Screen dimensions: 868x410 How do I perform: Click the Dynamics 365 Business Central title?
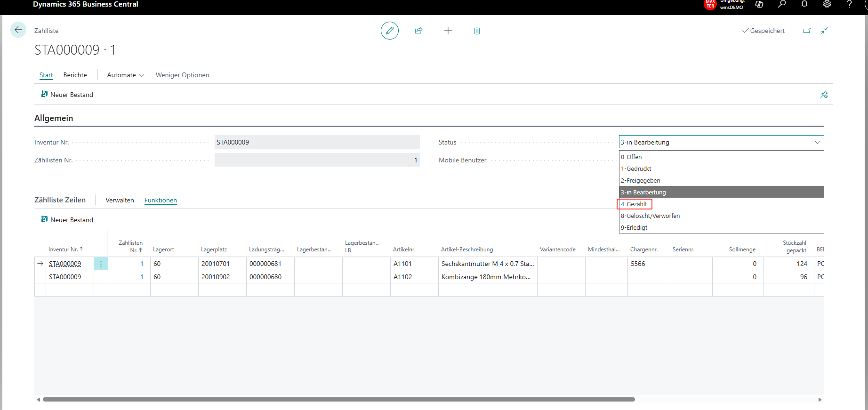click(86, 4)
